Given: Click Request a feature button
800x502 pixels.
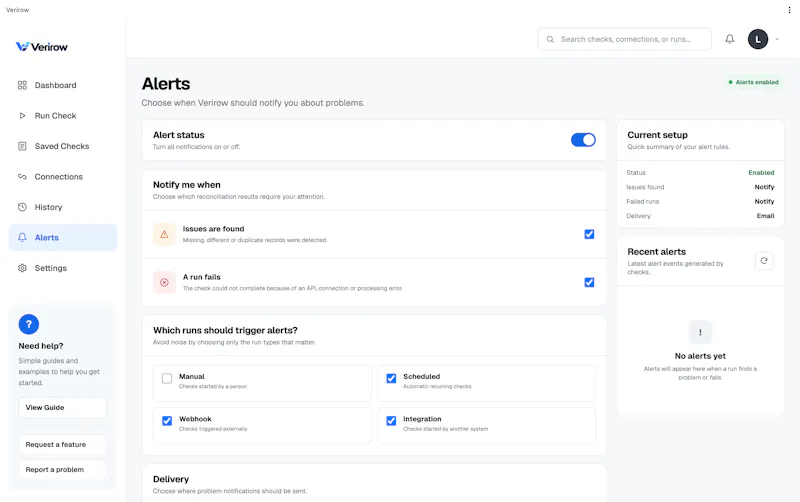Looking at the screenshot, I should 63,444.
